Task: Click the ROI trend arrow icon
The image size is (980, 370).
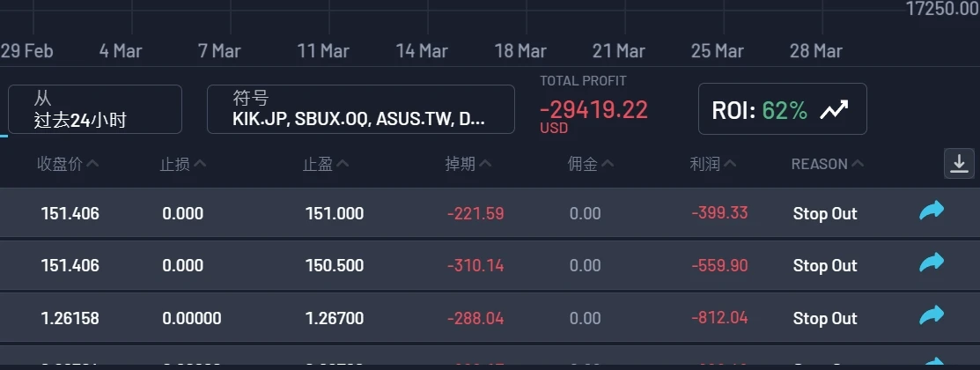Action: (x=833, y=110)
